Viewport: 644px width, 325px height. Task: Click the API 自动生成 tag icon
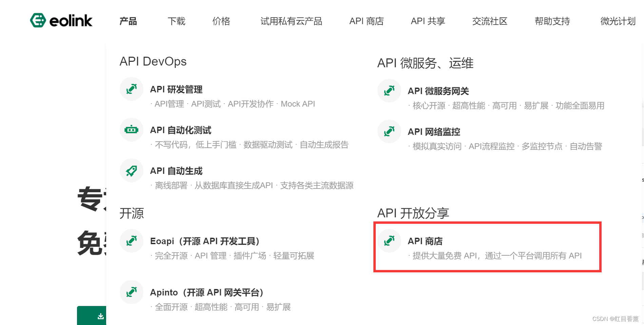pyautogui.click(x=132, y=170)
